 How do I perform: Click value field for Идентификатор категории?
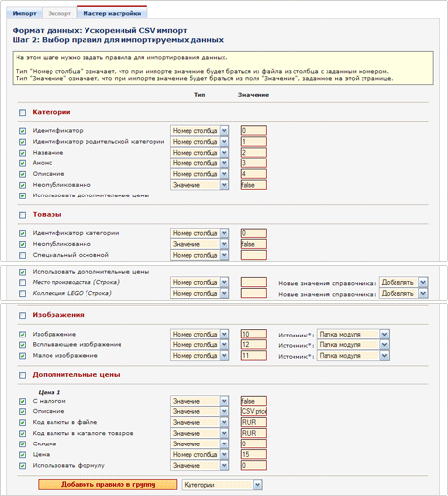tap(254, 233)
